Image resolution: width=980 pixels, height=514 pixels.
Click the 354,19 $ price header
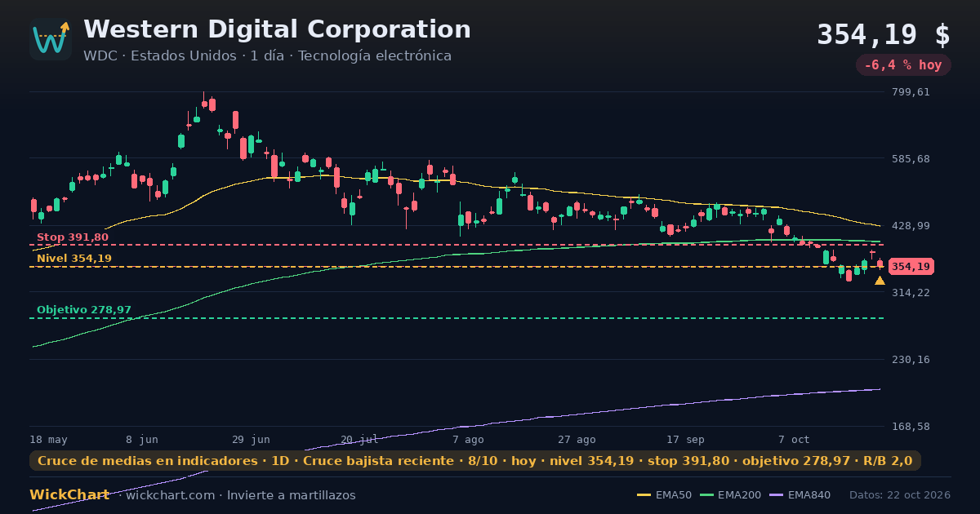coord(884,35)
